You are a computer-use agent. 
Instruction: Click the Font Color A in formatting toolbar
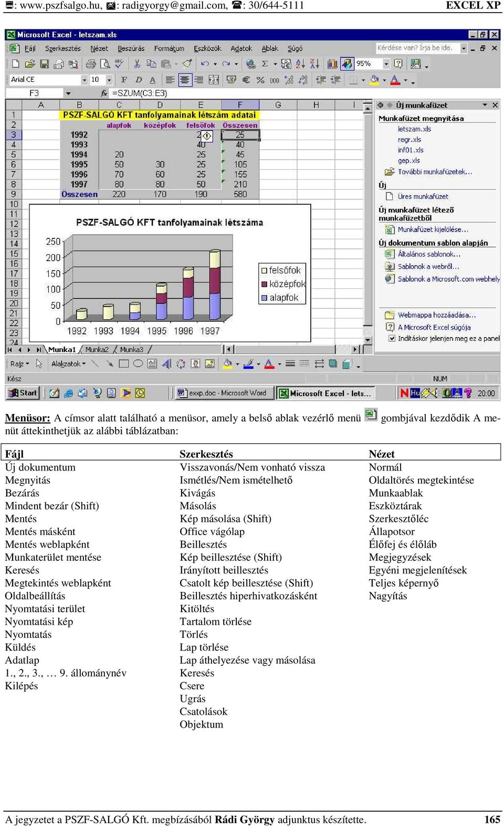coord(395,80)
